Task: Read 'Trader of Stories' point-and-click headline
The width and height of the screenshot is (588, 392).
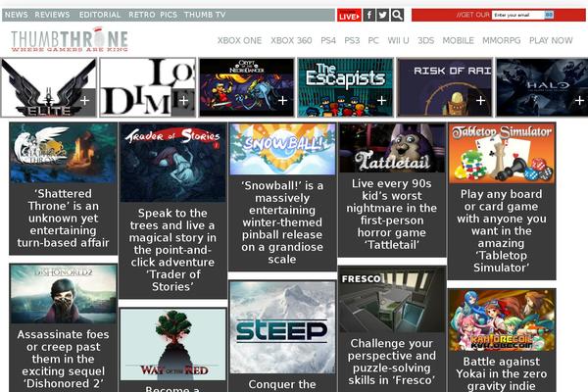Action: click(172, 250)
